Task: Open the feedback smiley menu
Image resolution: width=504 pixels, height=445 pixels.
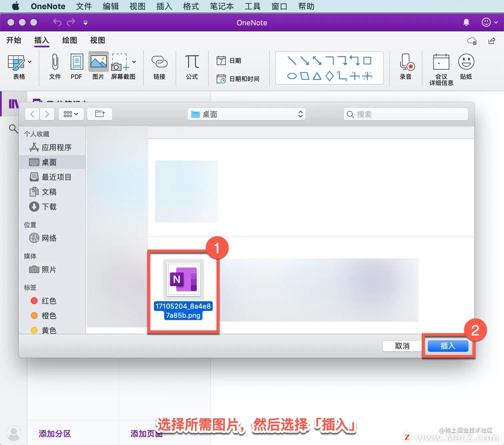Action: [x=489, y=22]
